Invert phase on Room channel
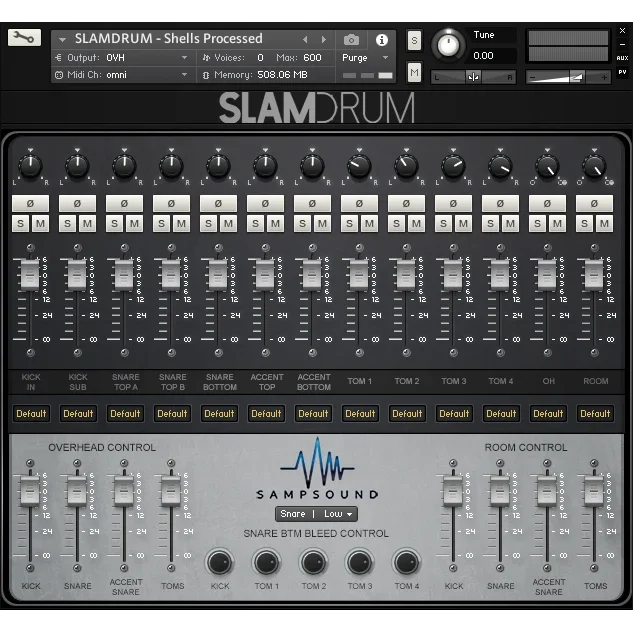The height and width of the screenshot is (633, 633). tap(594, 203)
